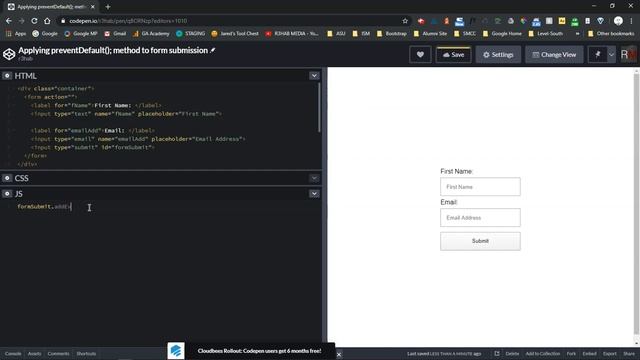The width and height of the screenshot is (640, 360).
Task: Open a new browser tab with plus
Action: pos(108,7)
